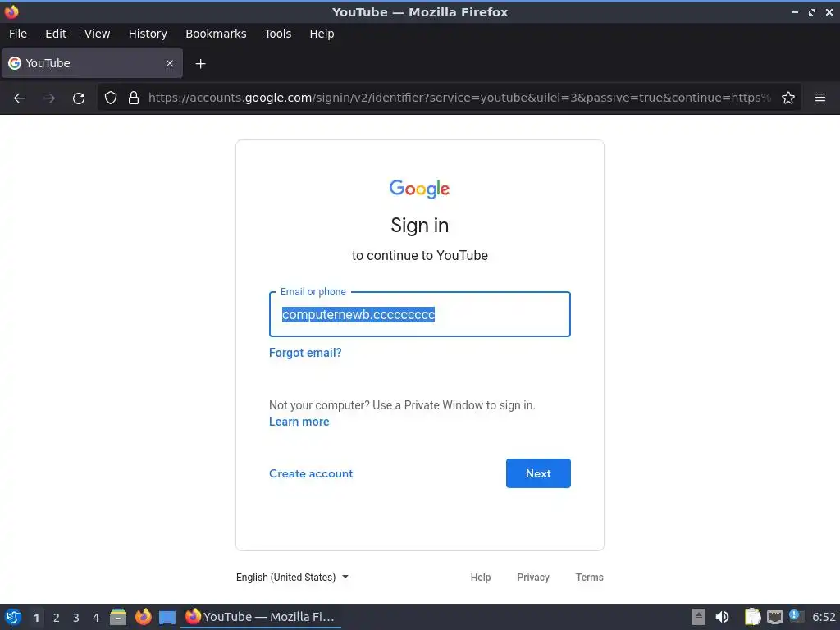Launch Firefox from the taskbar launcher
This screenshot has width=840, height=630.
[143, 617]
